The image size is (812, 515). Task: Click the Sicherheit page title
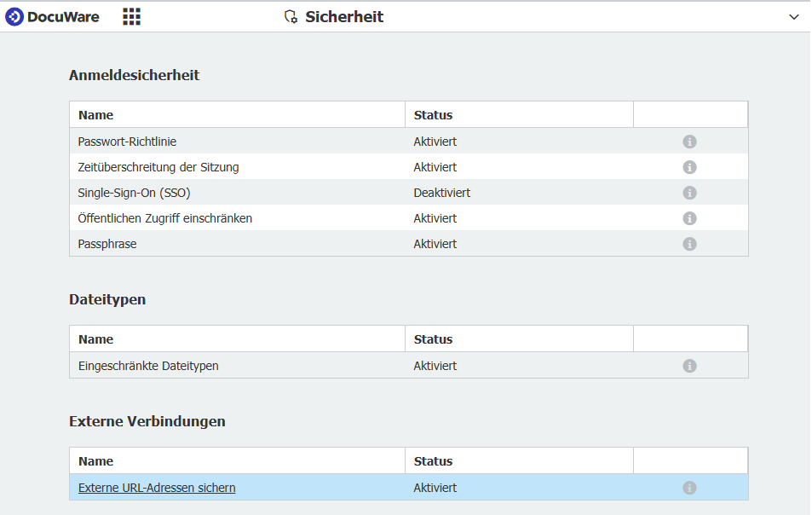pyautogui.click(x=344, y=16)
